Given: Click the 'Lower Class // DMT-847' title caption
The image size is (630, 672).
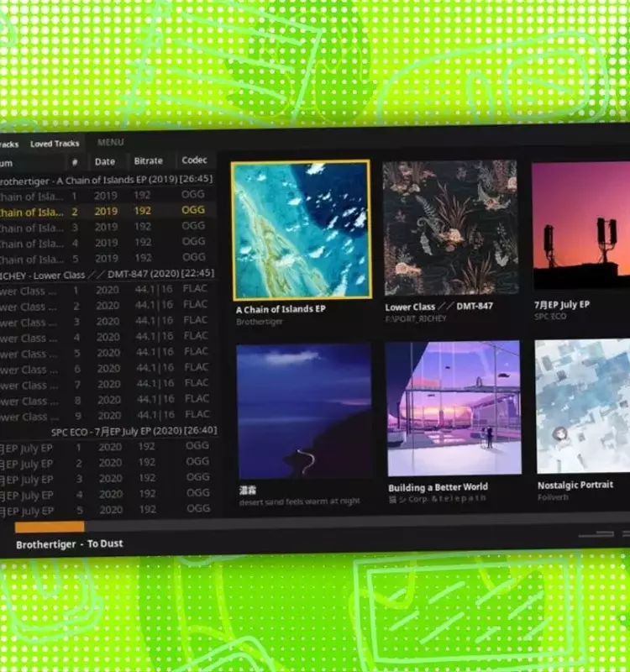Looking at the screenshot, I should point(438,307).
